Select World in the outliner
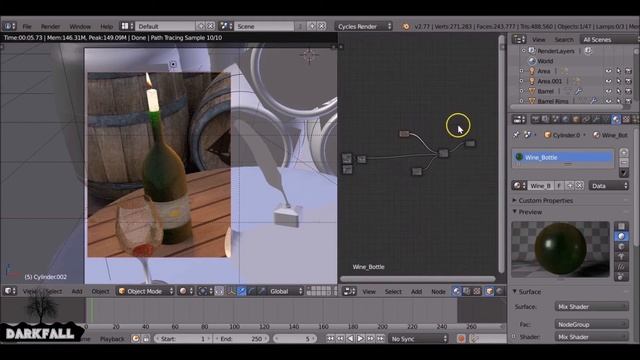Image resolution: width=640 pixels, height=360 pixels. click(545, 61)
